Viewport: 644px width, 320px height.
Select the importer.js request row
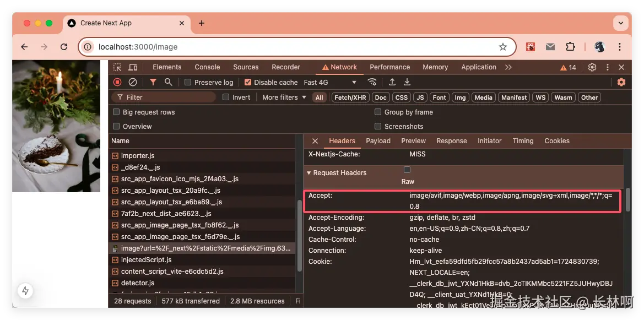point(202,156)
